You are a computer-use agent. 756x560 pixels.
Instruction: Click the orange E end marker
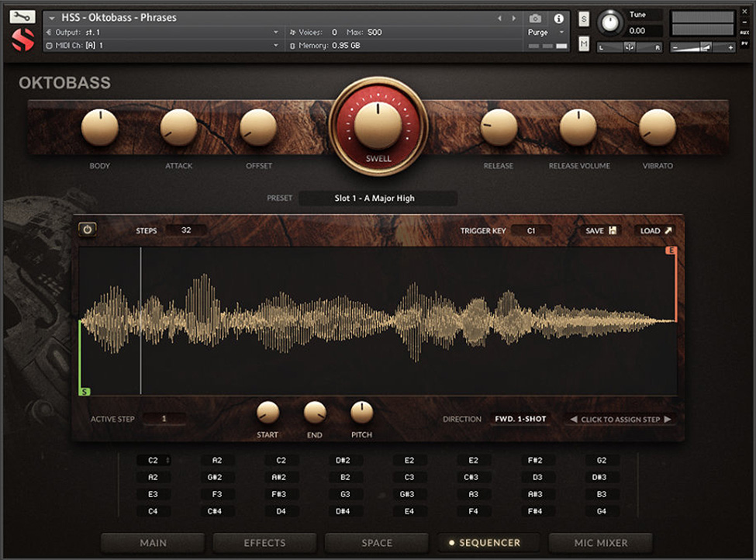pos(671,251)
